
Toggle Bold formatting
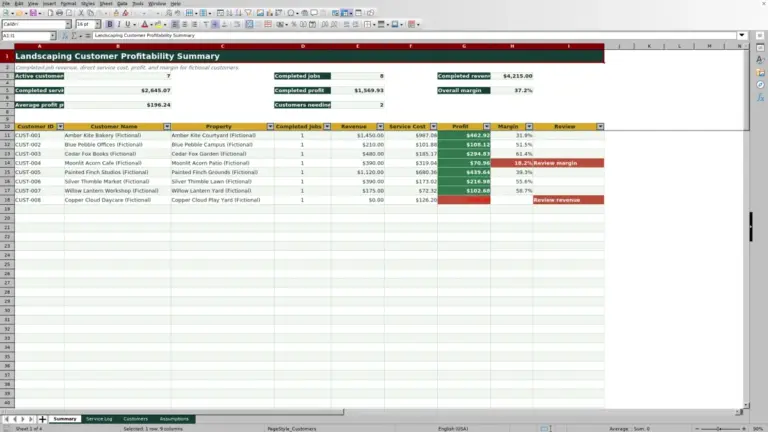(x=110, y=24)
